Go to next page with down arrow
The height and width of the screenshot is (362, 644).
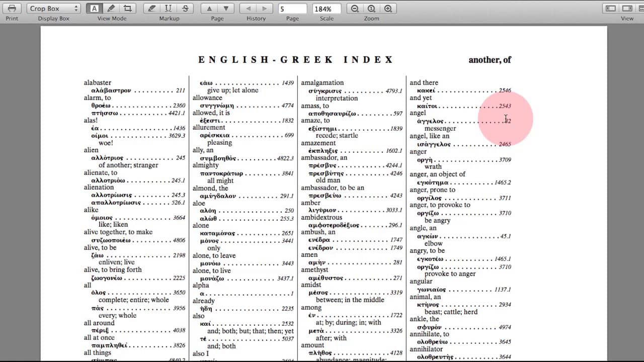pos(226,9)
